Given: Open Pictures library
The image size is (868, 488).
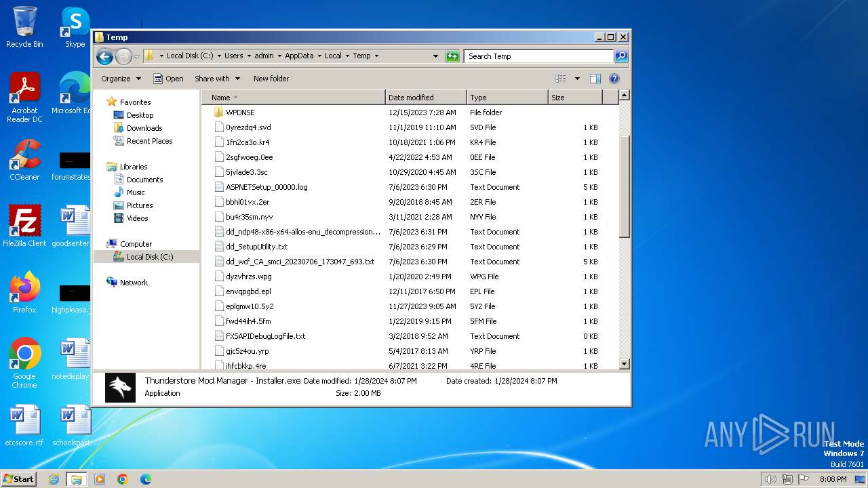Looking at the screenshot, I should click(x=140, y=205).
